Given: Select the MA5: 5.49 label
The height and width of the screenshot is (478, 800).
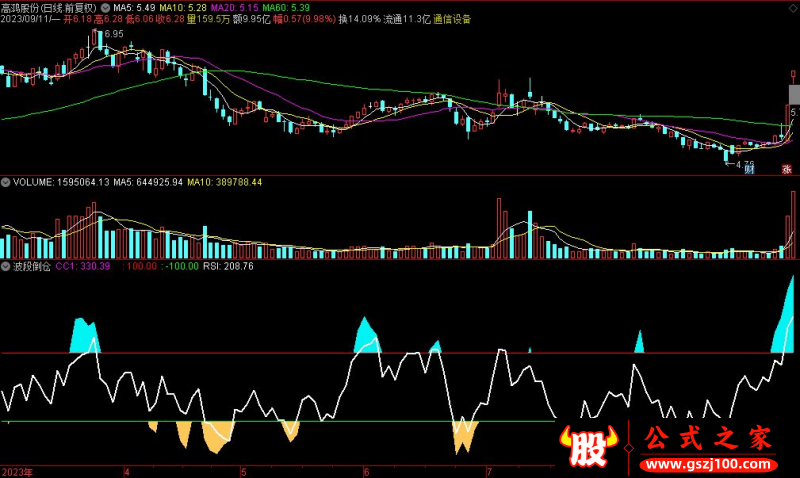Looking at the screenshot, I should click(134, 8).
